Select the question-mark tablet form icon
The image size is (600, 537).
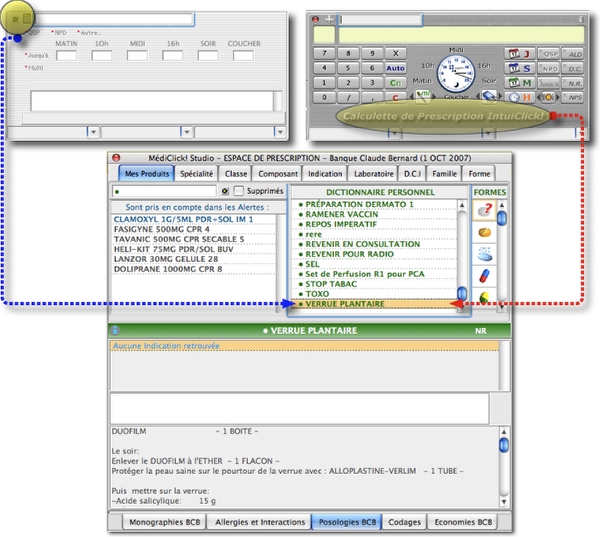(x=484, y=210)
